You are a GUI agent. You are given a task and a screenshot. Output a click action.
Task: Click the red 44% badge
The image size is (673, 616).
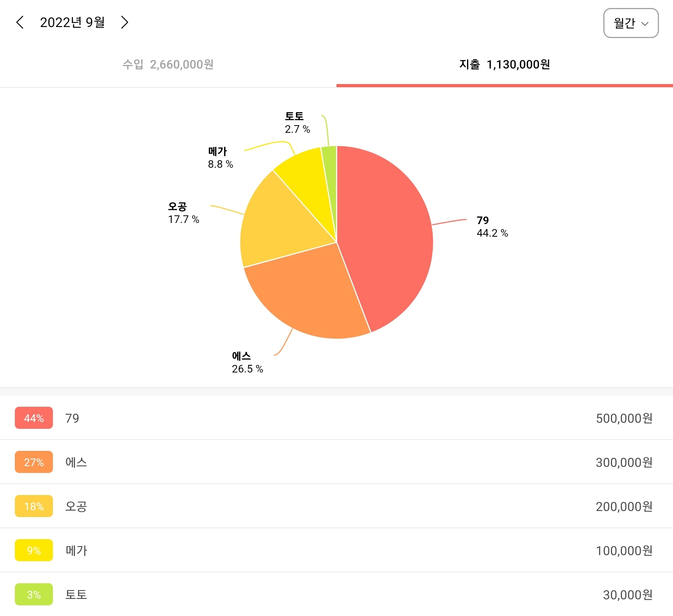34,418
